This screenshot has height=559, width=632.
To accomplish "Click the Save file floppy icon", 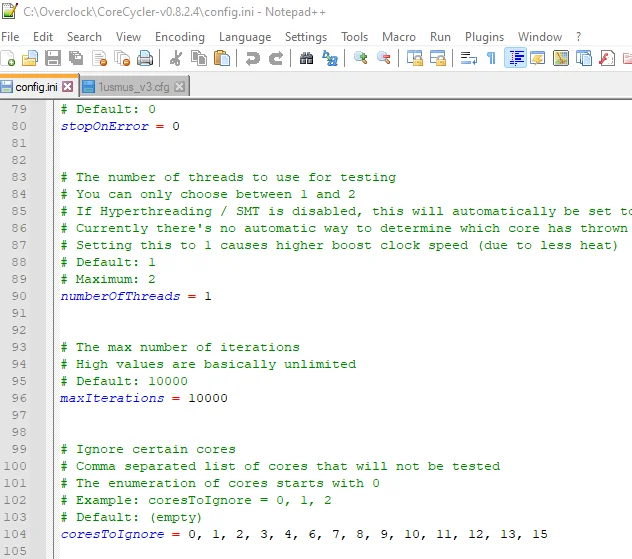I will coord(53,58).
